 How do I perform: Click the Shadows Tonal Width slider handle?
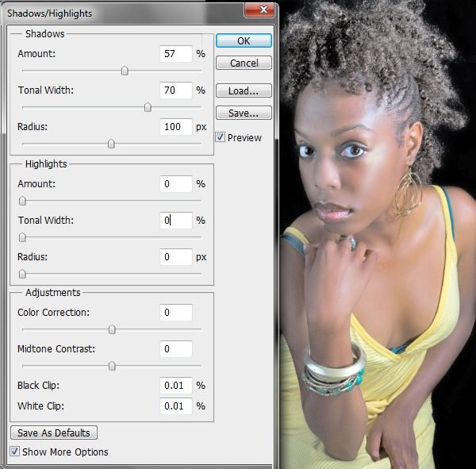point(148,107)
